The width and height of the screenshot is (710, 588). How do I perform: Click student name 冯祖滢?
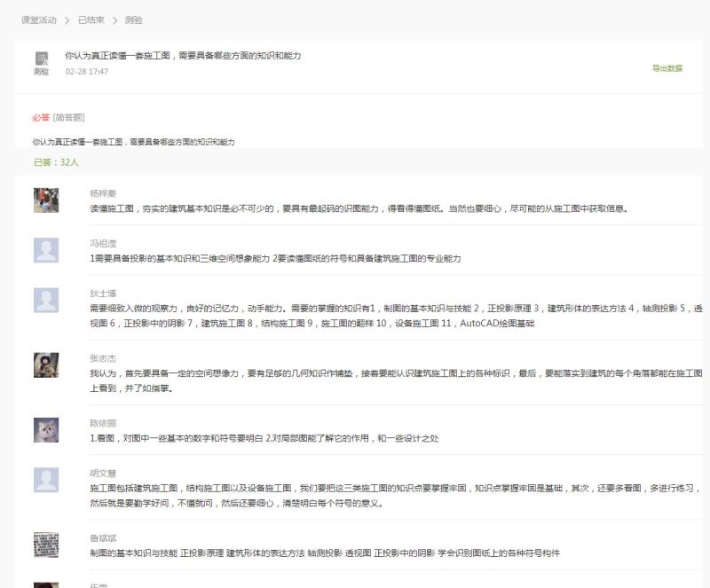point(103,243)
